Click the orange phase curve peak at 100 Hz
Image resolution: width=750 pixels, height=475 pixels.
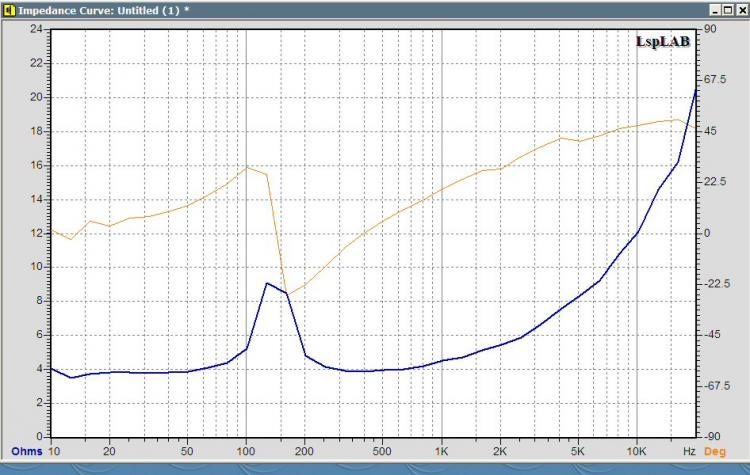click(x=247, y=167)
